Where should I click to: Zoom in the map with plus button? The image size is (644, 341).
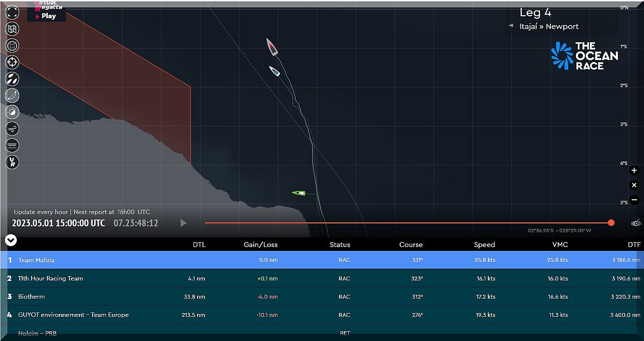tap(634, 171)
